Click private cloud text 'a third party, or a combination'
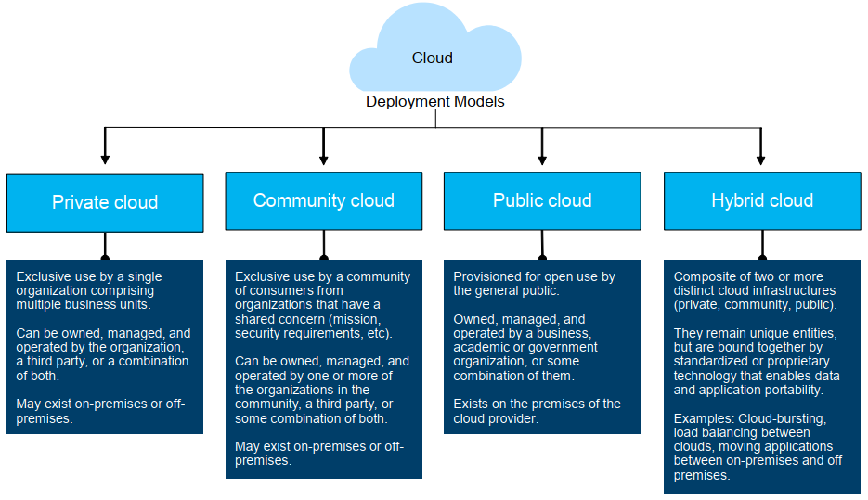 [102, 361]
